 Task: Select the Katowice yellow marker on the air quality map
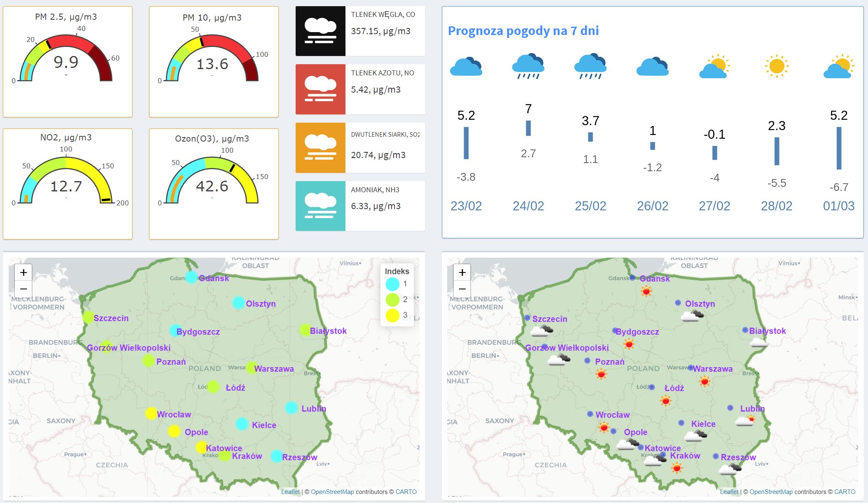(201, 447)
